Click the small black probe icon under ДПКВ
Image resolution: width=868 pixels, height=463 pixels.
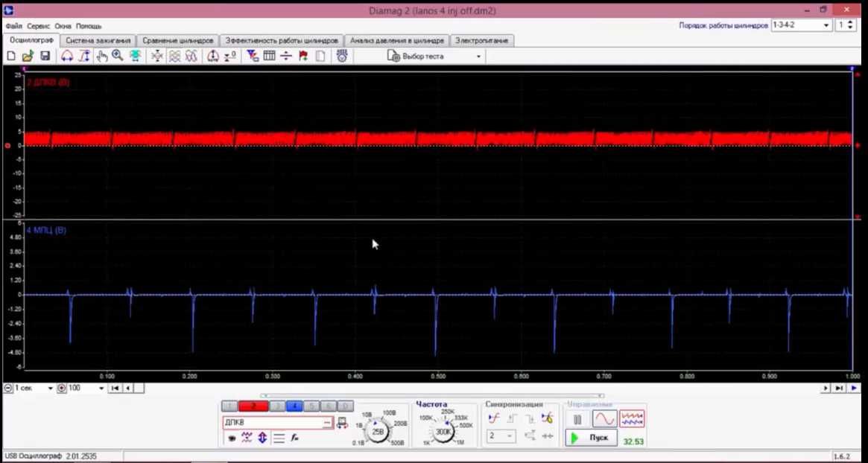click(x=232, y=438)
